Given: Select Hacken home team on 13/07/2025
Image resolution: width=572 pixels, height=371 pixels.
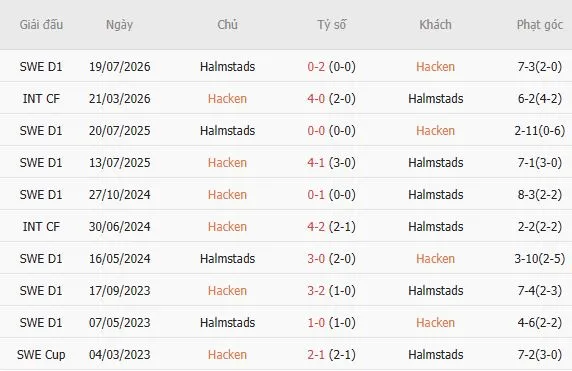Looking at the screenshot, I should pyautogui.click(x=227, y=163).
